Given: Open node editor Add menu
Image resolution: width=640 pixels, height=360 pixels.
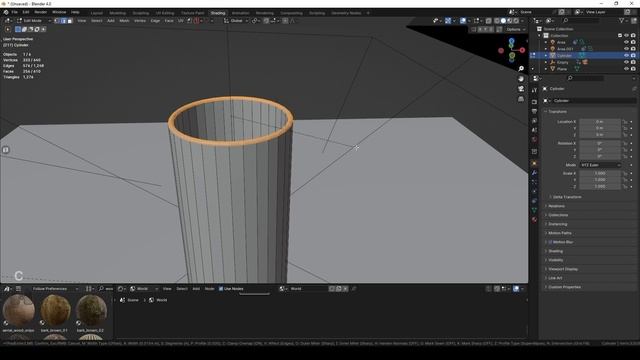Looking at the screenshot, I should tap(196, 289).
